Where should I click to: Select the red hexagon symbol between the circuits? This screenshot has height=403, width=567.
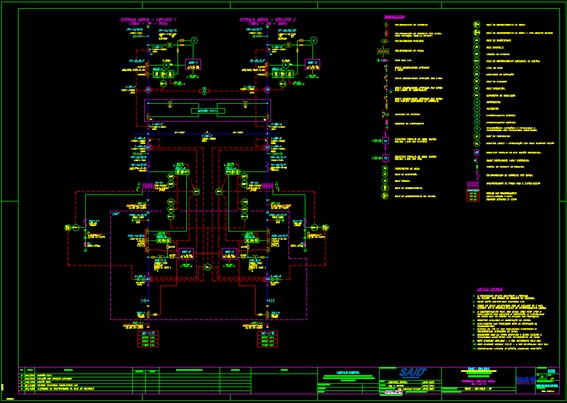pos(204,90)
